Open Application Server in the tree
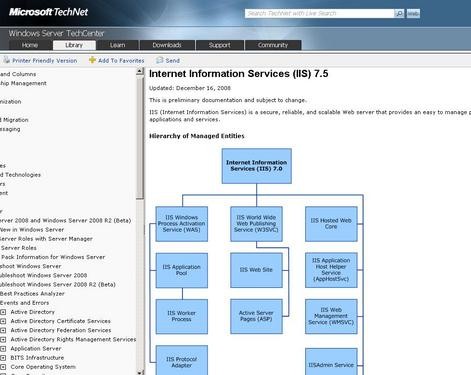This screenshot has height=375, width=471. point(36,349)
